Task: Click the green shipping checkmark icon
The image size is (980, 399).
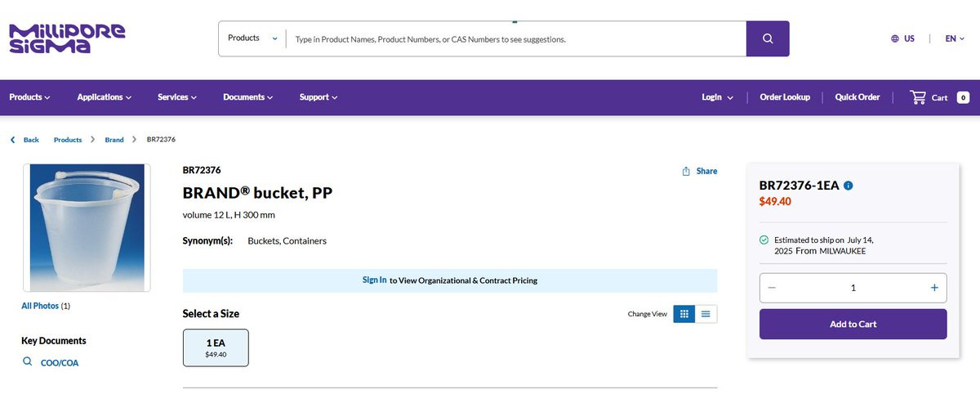Action: [764, 240]
